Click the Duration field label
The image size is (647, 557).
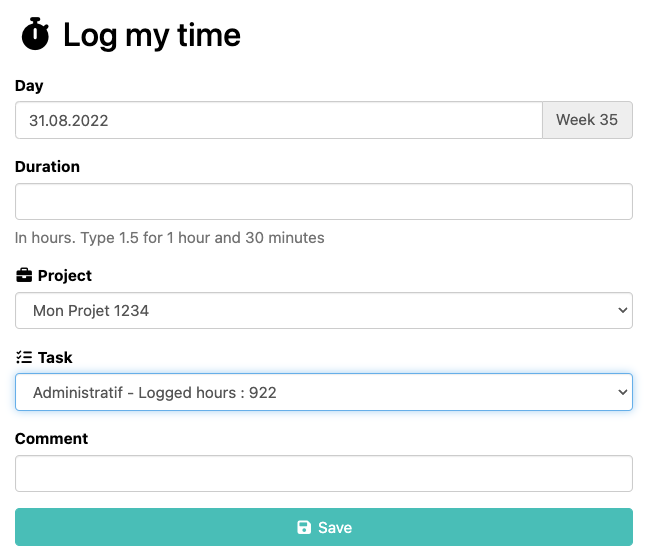(x=47, y=167)
